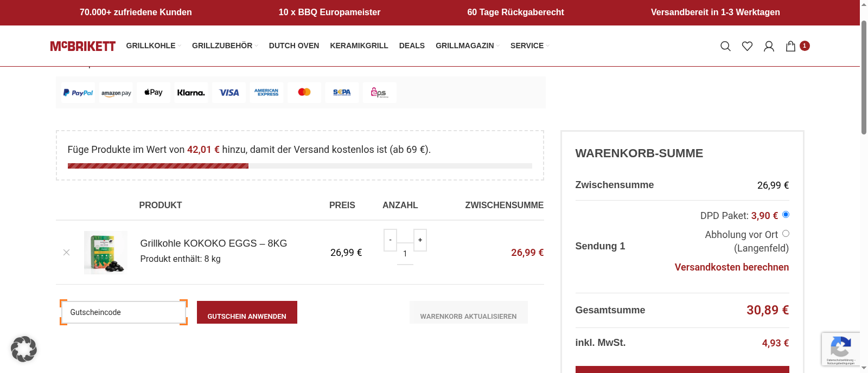Screen dimensions: 868x373
Task: Click Gutschein anwenden button
Action: pyautogui.click(x=247, y=313)
